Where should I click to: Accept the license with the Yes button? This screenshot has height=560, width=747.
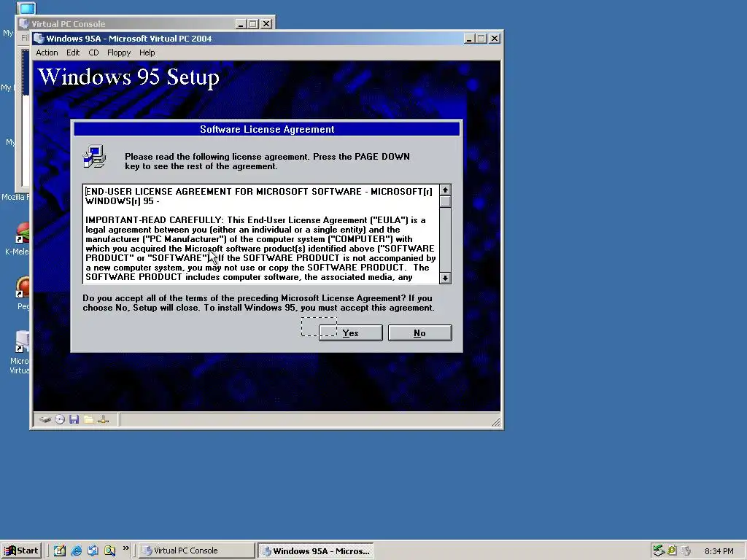351,332
